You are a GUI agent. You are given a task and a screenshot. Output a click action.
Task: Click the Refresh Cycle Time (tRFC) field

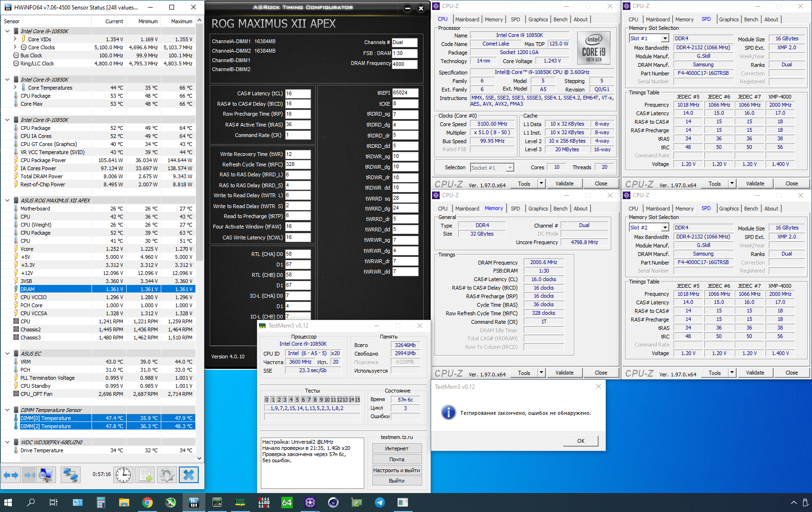297,165
